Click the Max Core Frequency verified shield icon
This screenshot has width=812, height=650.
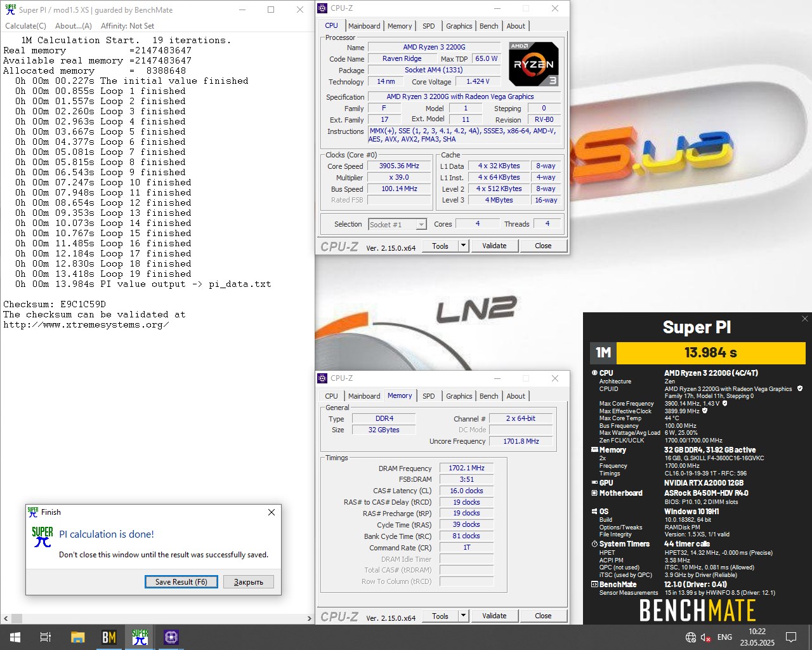[x=724, y=403]
